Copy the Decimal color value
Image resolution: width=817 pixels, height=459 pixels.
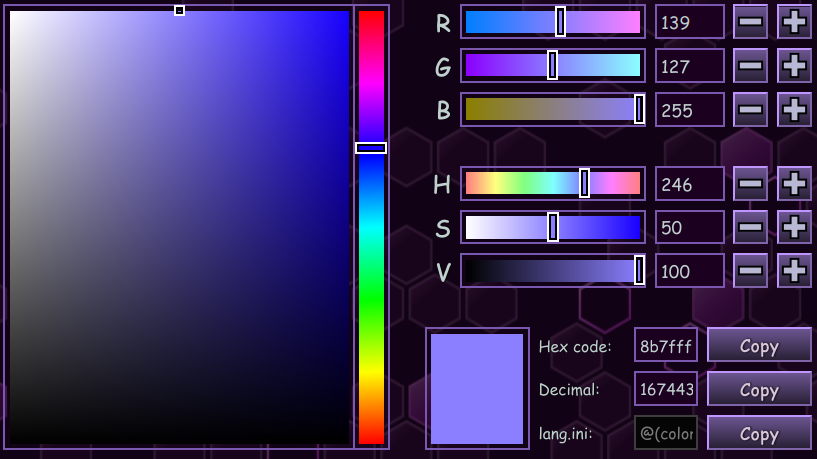(x=759, y=390)
